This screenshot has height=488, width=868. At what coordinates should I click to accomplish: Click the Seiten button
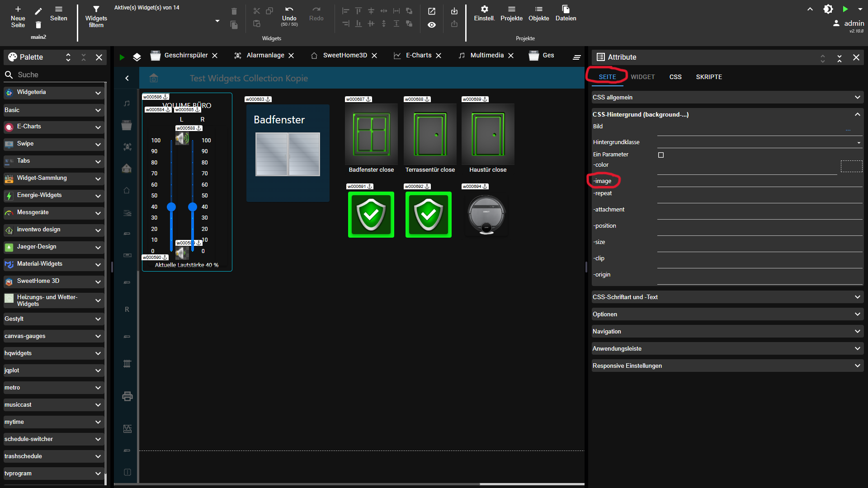pyautogui.click(x=58, y=13)
